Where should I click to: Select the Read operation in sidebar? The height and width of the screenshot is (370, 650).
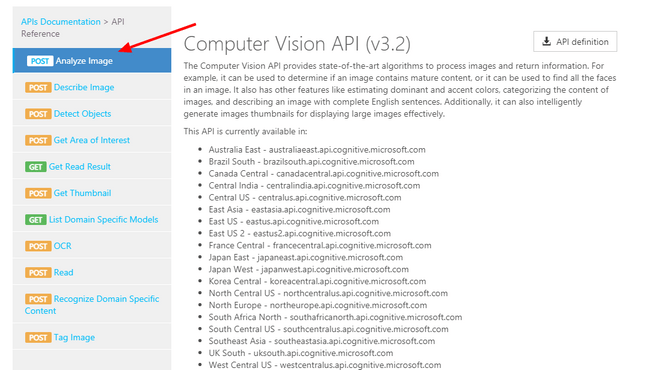pos(92,273)
